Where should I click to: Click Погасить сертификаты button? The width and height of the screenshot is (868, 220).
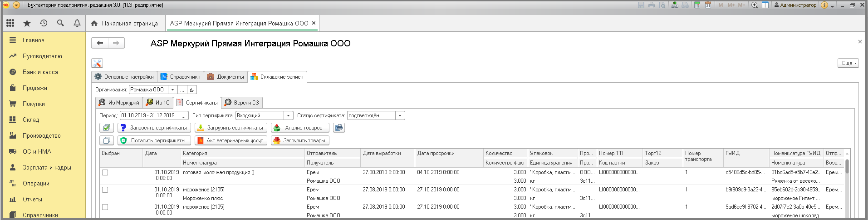[x=154, y=140]
